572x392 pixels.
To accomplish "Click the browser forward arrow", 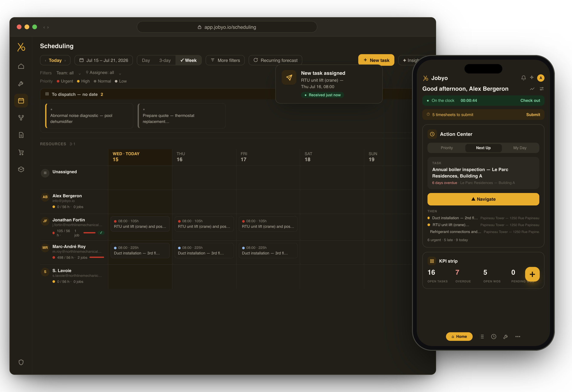I will click(x=48, y=27).
